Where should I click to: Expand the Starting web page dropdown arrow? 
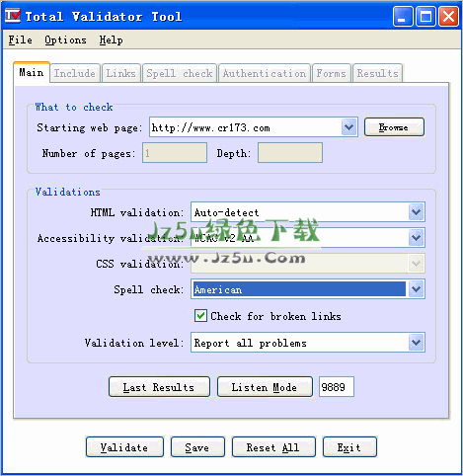(349, 127)
